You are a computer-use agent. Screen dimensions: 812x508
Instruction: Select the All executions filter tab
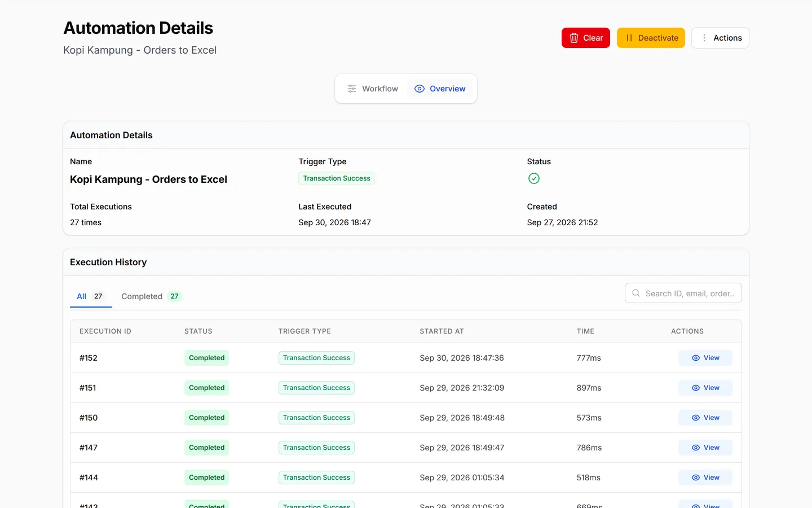(91, 296)
